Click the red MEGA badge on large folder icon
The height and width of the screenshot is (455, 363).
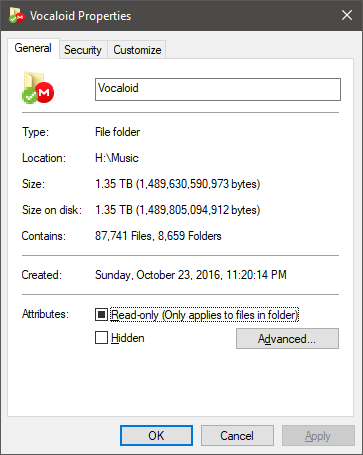pos(45,92)
